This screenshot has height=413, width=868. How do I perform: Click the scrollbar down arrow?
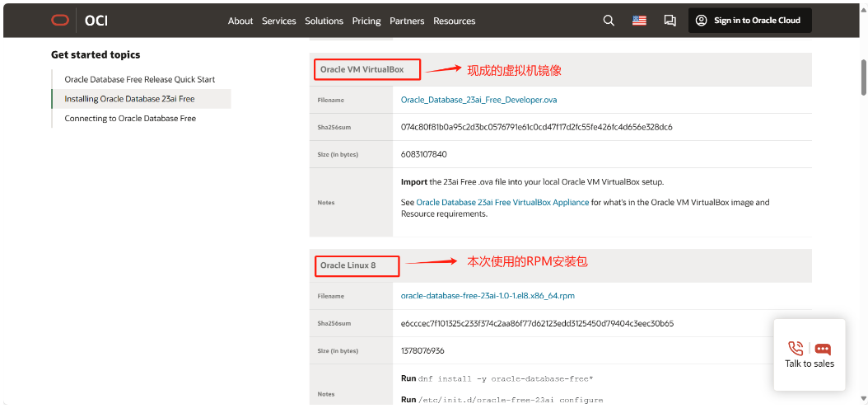(864, 399)
